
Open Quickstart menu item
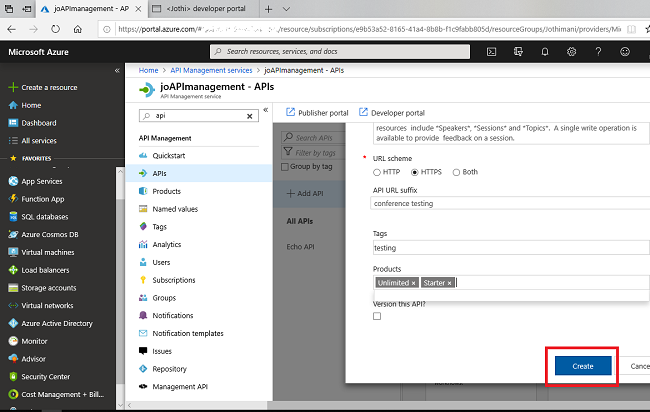point(199,156)
